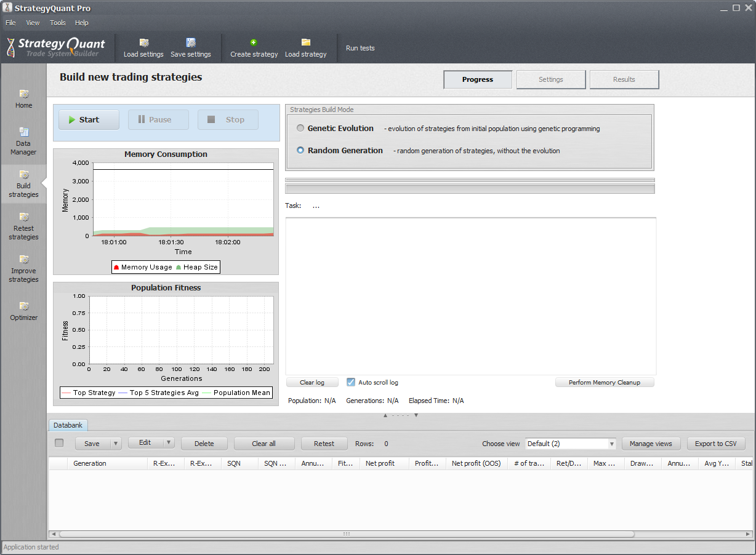Click the Load settings toolbar icon
This screenshot has height=555, width=756.
tap(144, 43)
